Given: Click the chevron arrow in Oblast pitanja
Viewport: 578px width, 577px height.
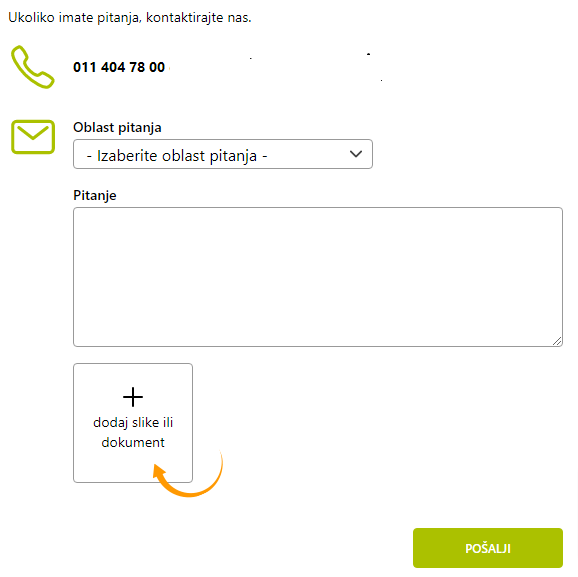Looking at the screenshot, I should (356, 154).
